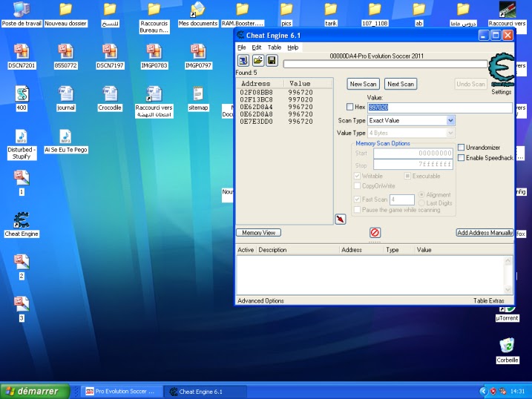Open the File menu

point(242,47)
